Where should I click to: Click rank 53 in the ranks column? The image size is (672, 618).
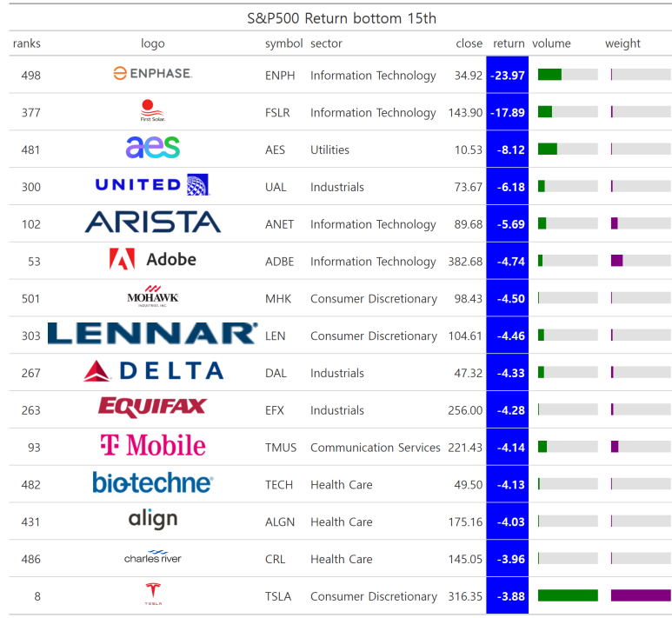[34, 262]
